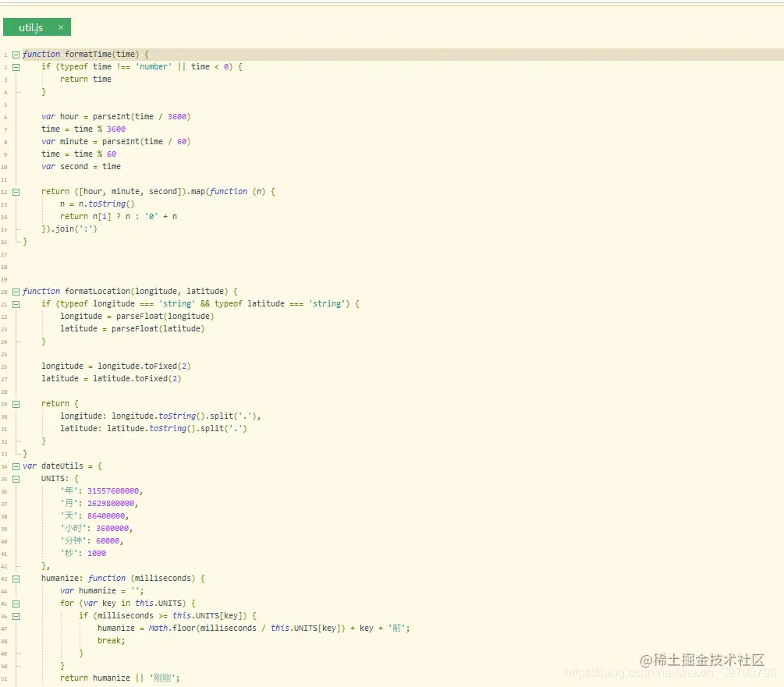Collapse the map callback fold at line 12
Viewport: 784px width, 687px height.
[x=16, y=192]
